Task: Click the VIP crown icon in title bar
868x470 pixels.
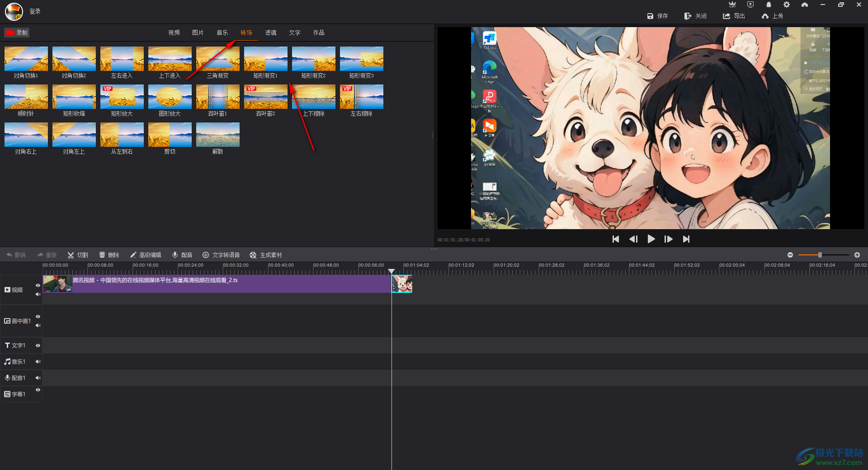Action: click(x=732, y=5)
